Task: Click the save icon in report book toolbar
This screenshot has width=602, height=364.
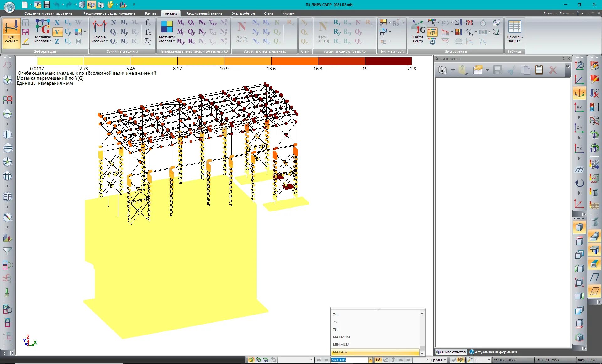Action: (x=498, y=70)
